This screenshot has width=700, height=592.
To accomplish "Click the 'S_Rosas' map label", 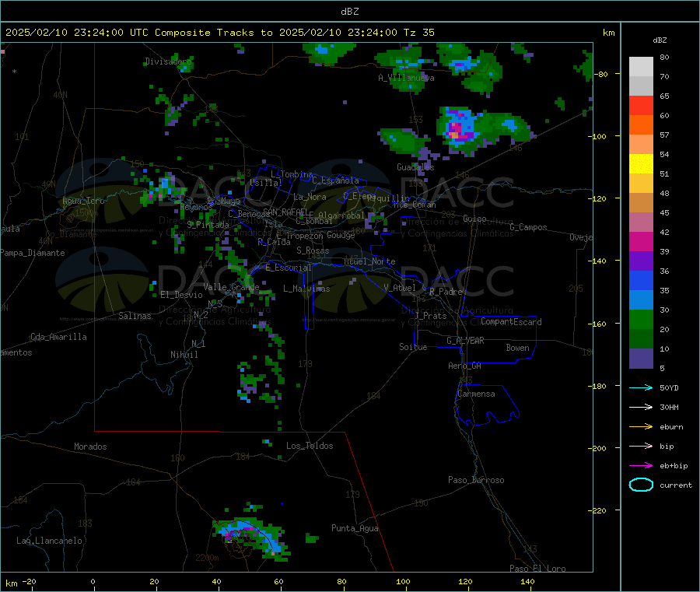I will pyautogui.click(x=313, y=250).
